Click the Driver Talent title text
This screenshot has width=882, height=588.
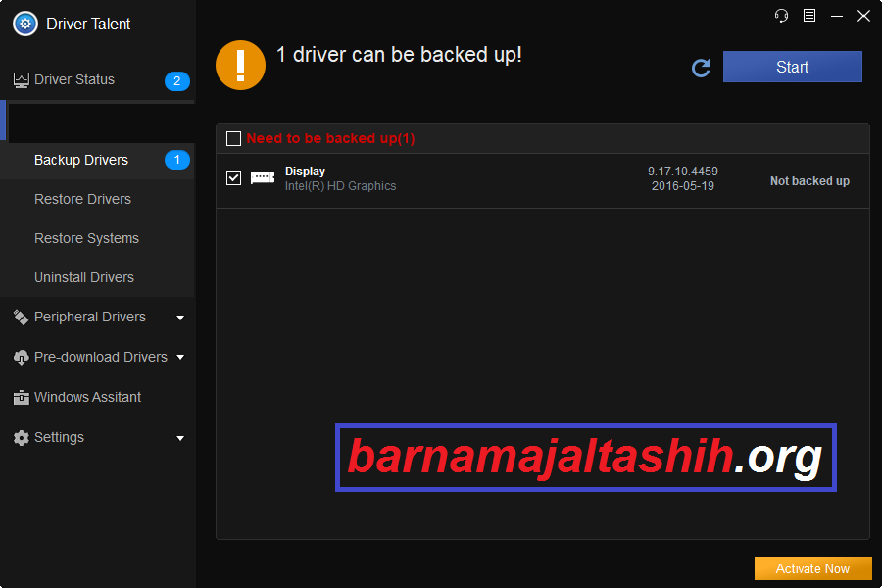coord(88,24)
